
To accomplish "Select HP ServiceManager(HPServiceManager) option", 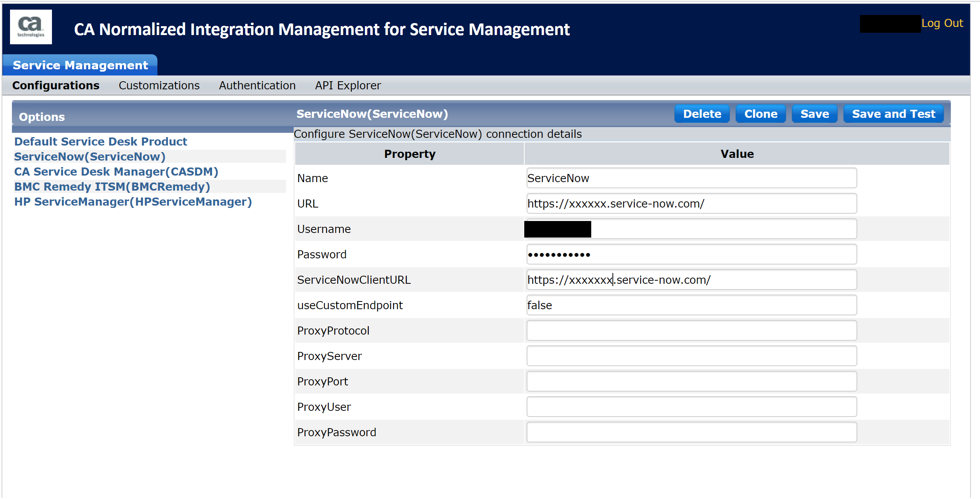I will pos(133,202).
